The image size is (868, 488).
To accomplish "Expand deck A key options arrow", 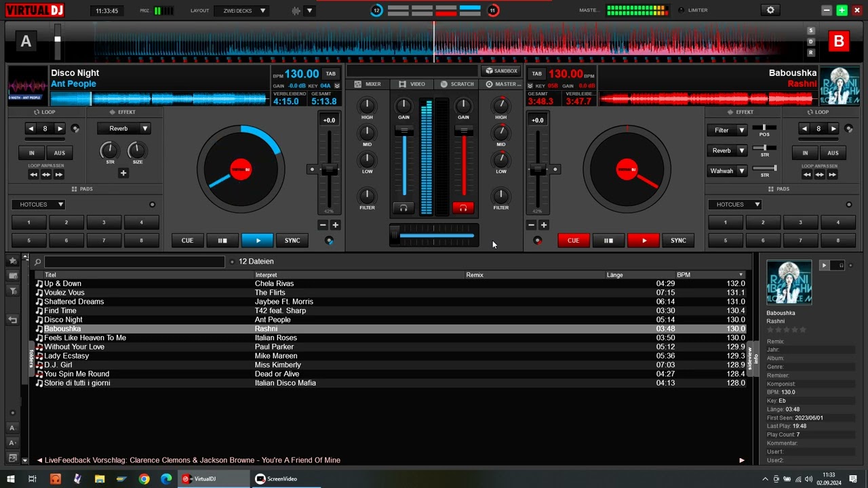I will (x=337, y=86).
